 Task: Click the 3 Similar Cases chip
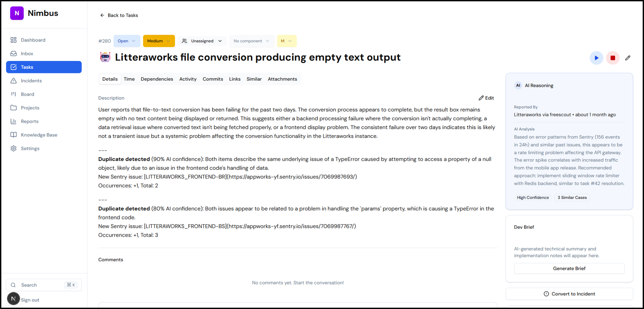click(572, 197)
